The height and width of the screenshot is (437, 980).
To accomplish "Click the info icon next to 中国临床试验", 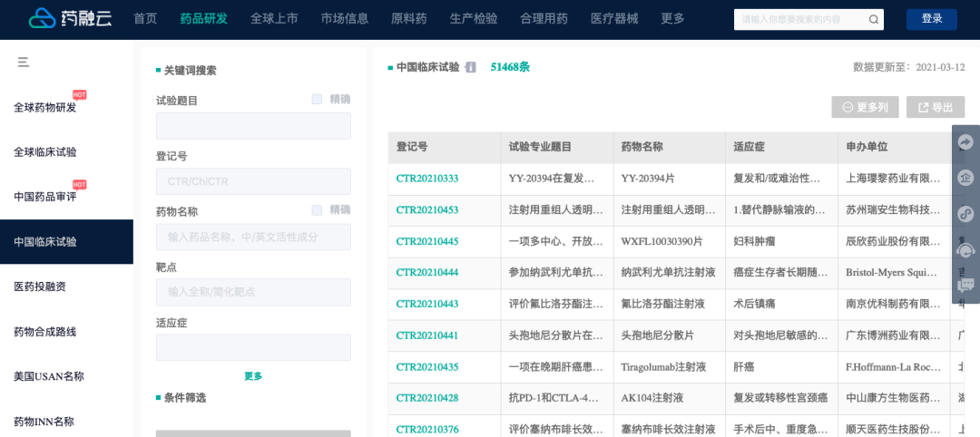I will 471,67.
